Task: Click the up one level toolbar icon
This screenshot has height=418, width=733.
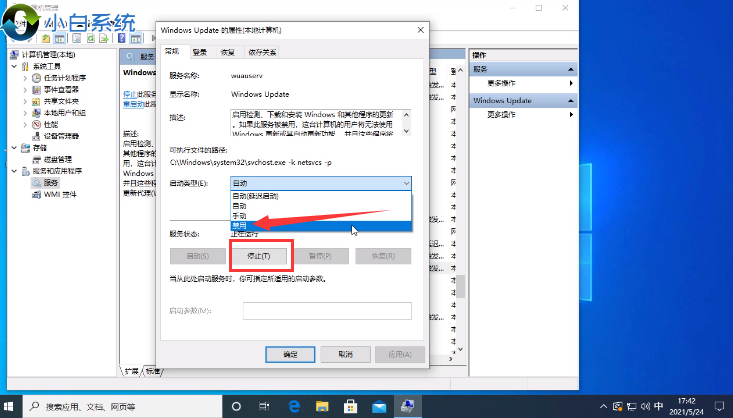Action: 46,38
